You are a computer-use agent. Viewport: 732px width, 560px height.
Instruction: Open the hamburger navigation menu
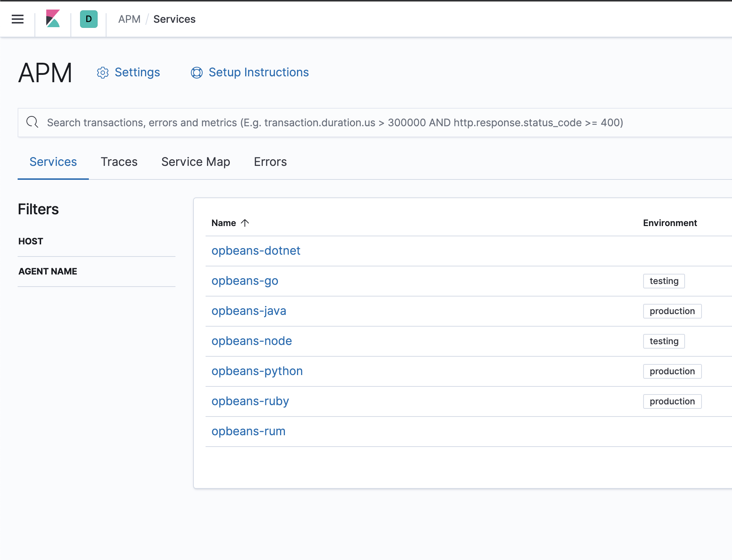18,19
